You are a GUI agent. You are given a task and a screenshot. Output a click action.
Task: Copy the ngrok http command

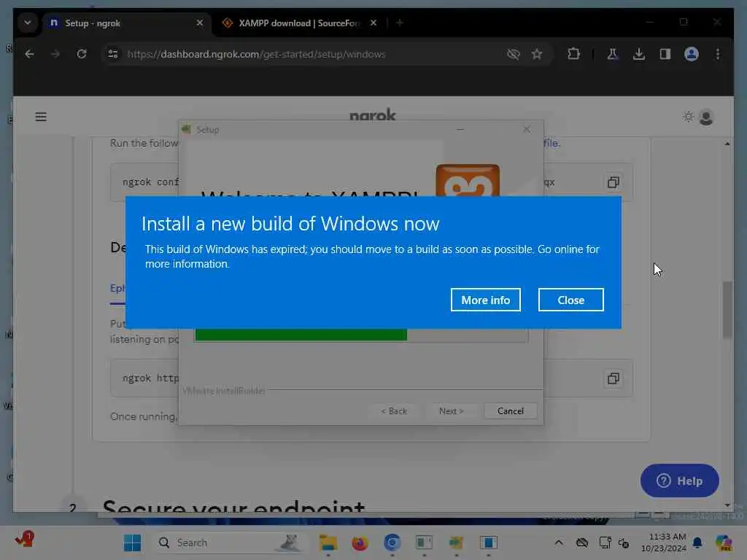(613, 378)
